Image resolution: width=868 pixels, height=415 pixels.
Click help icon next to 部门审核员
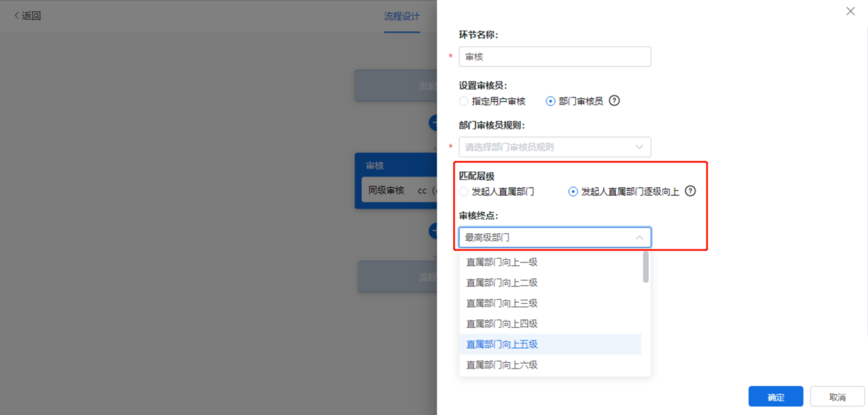[x=614, y=101]
